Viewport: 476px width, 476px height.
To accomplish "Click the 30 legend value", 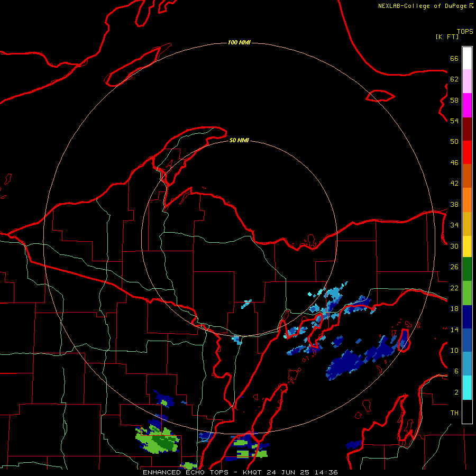I will tap(454, 246).
